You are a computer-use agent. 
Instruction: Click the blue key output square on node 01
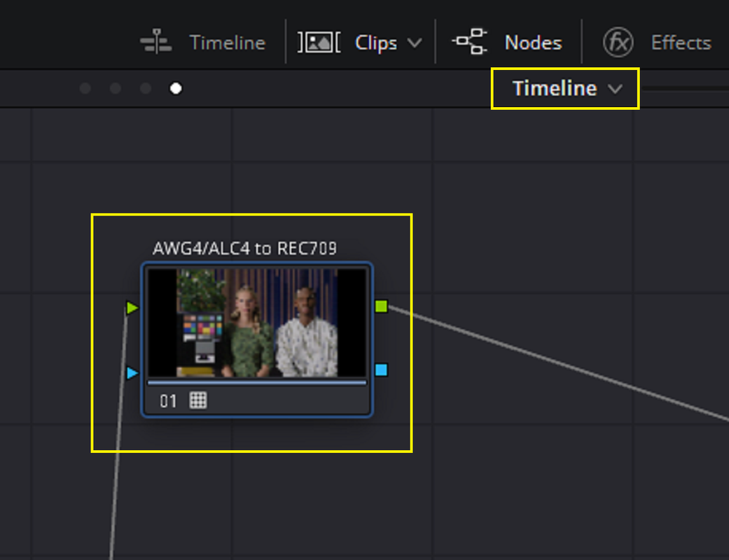coord(381,370)
